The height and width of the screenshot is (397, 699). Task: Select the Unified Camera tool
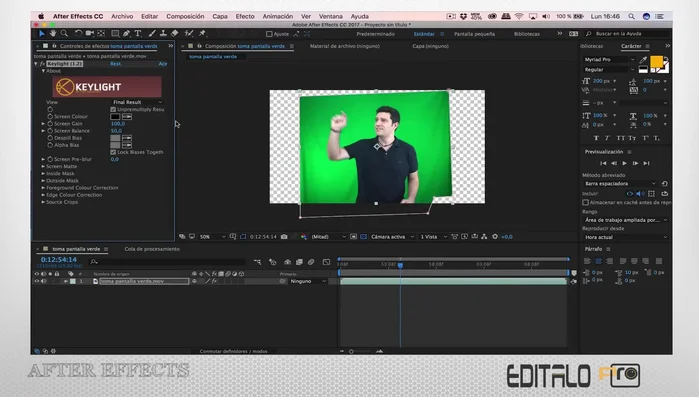coord(90,33)
